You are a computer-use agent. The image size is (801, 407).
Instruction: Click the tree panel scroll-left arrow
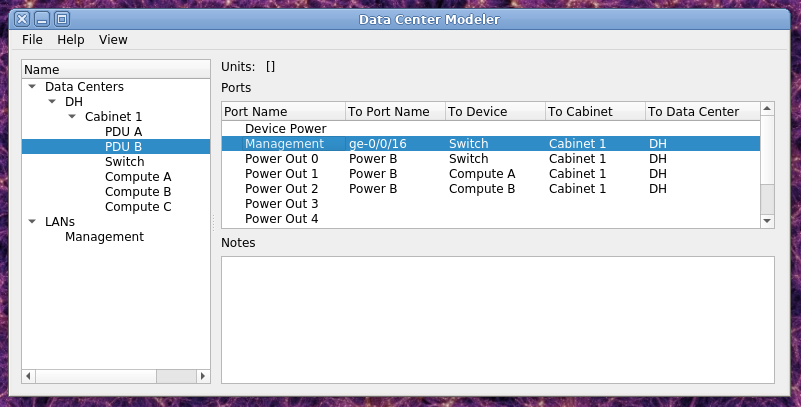coord(29,376)
